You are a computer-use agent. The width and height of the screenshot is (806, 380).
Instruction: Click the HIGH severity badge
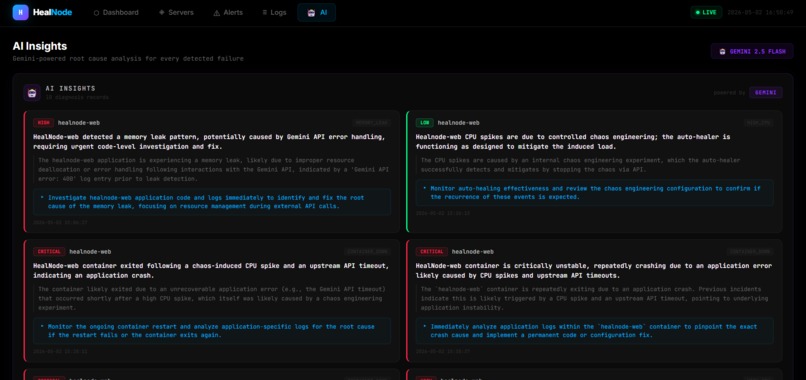43,123
